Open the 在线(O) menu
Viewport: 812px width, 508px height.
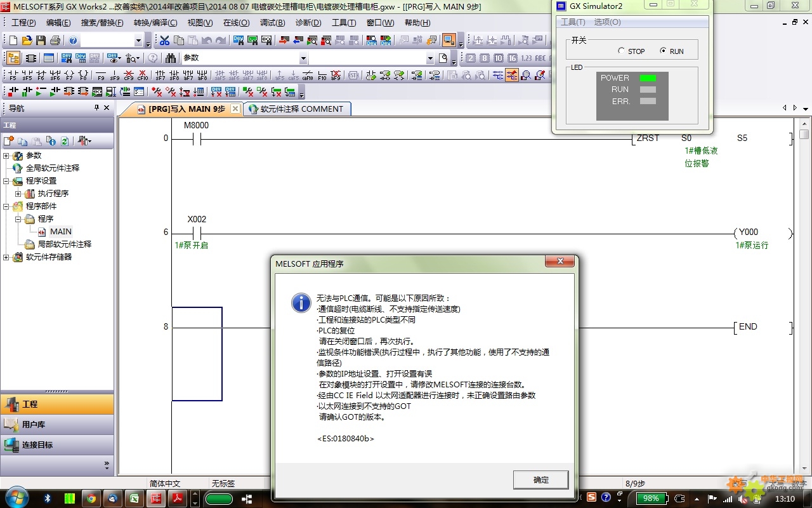click(x=237, y=23)
